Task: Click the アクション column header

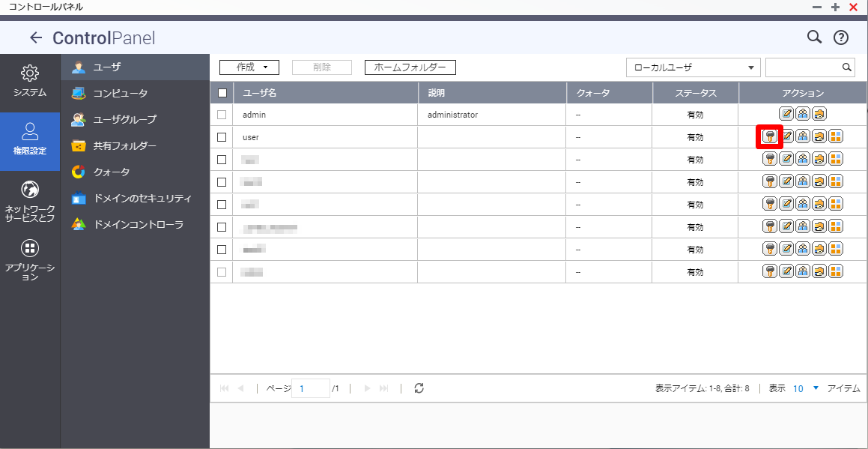Action: [803, 93]
